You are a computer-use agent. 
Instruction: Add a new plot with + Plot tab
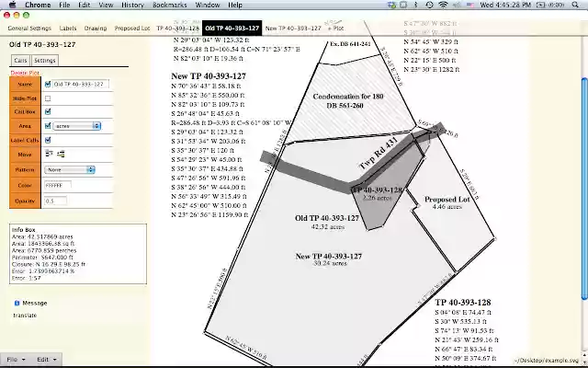tap(335, 29)
